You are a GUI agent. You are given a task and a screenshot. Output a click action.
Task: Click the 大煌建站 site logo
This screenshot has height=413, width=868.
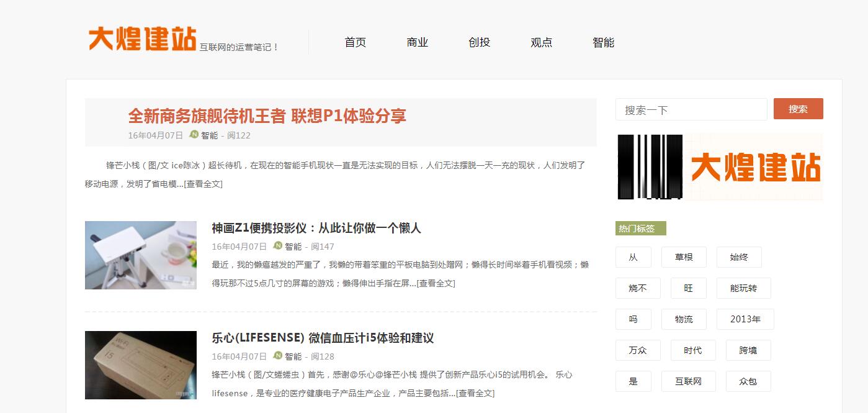[x=143, y=39]
